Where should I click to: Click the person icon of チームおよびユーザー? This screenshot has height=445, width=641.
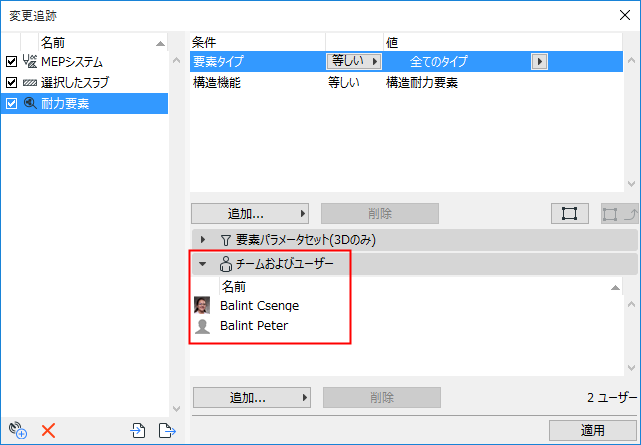point(226,264)
